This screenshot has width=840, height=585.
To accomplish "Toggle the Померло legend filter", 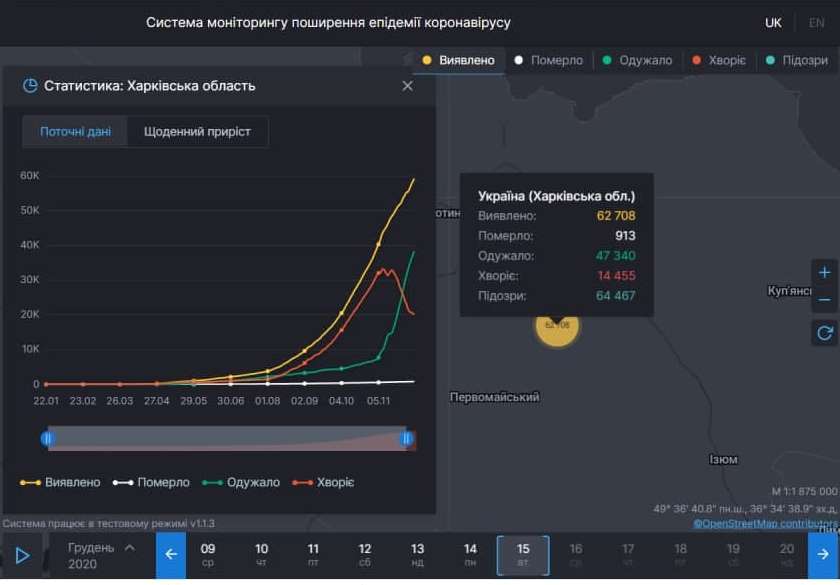I will coord(549,59).
